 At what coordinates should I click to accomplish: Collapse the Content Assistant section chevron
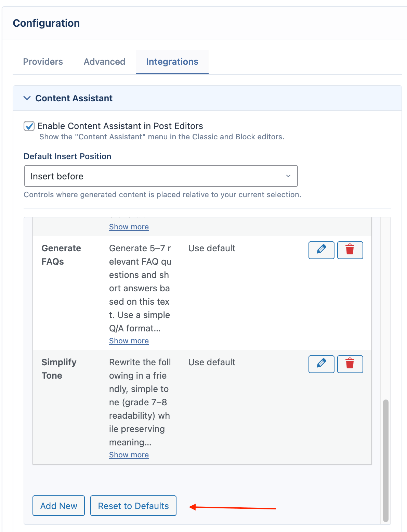coord(27,98)
